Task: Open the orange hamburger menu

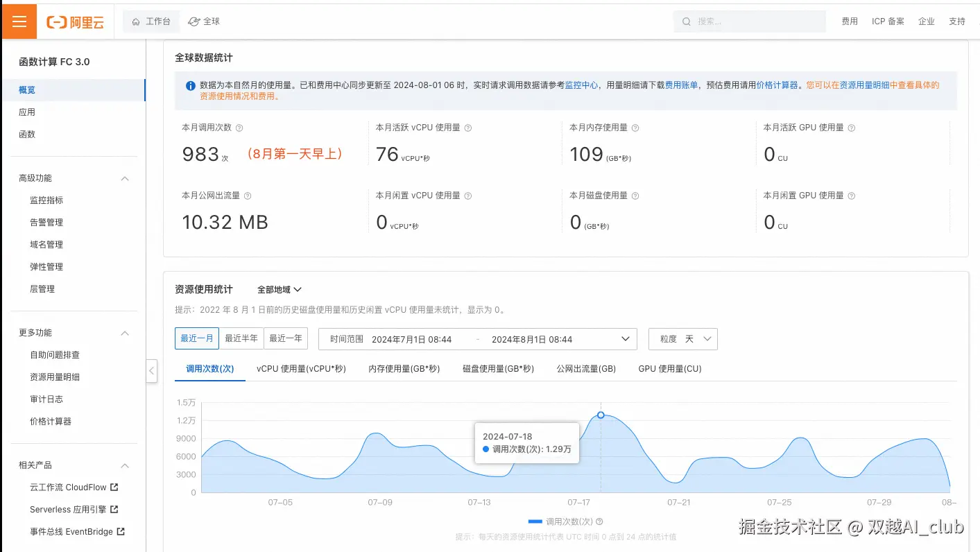Action: pyautogui.click(x=19, y=21)
